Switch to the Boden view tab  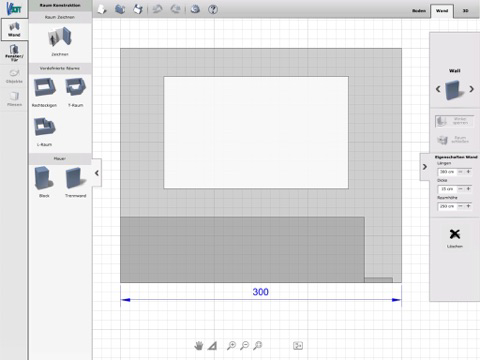coord(419,11)
